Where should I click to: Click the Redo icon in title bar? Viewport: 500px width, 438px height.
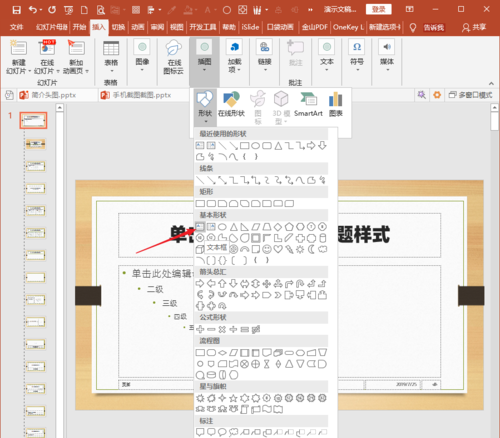point(52,10)
